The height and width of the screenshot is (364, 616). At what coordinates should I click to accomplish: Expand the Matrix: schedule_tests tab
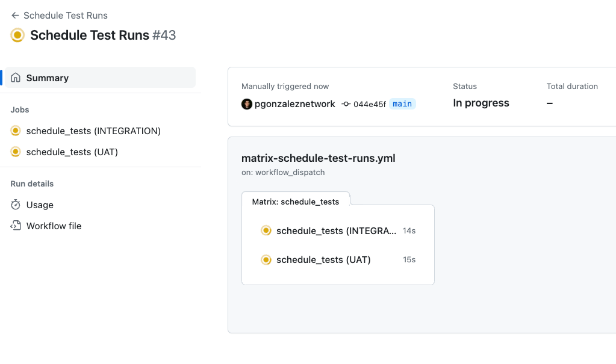click(296, 202)
